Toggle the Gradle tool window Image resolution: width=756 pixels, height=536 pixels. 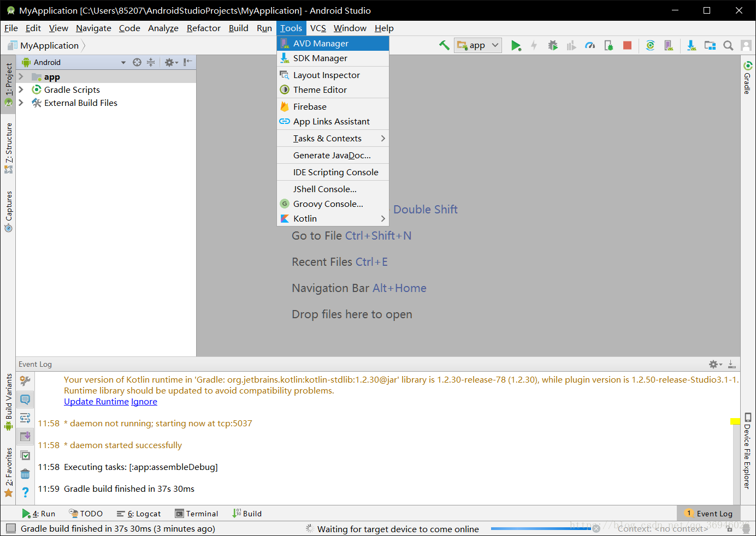pyautogui.click(x=747, y=78)
